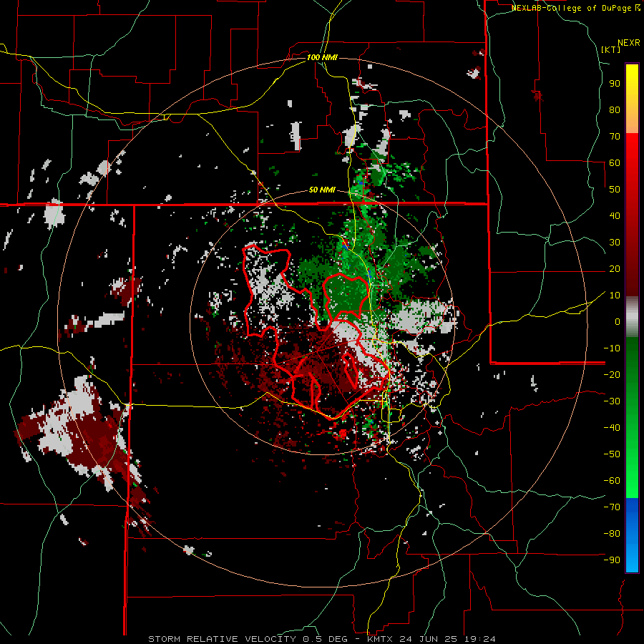Click the 90 value on the velocity scale
This screenshot has width=644, height=644.
click(x=615, y=84)
